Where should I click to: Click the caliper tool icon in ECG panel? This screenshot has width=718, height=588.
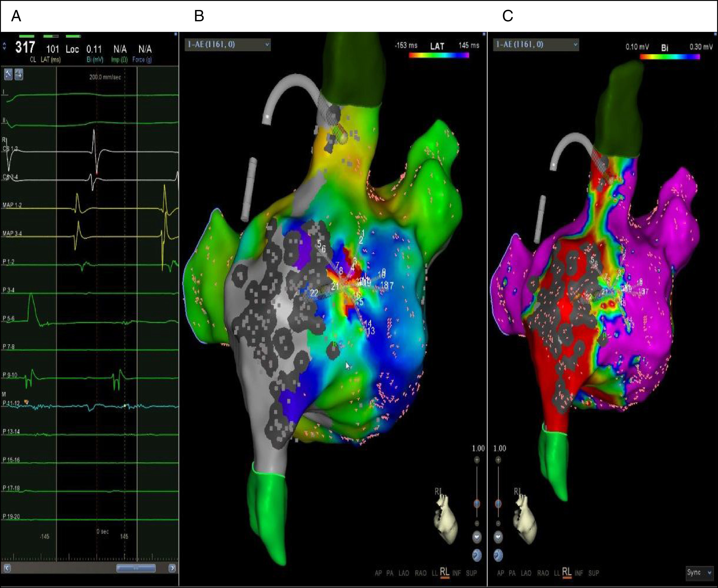tap(8, 74)
